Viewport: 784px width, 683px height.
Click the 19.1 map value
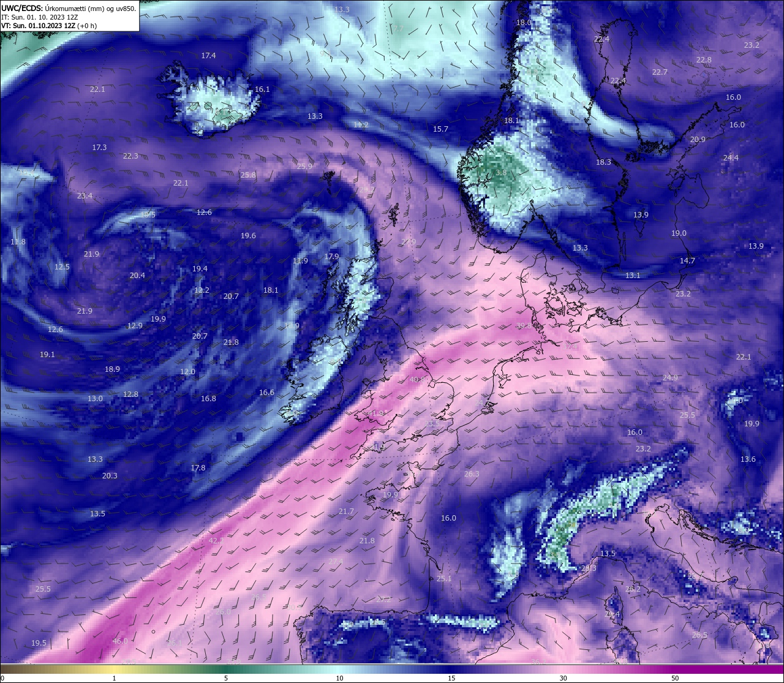[x=47, y=355]
